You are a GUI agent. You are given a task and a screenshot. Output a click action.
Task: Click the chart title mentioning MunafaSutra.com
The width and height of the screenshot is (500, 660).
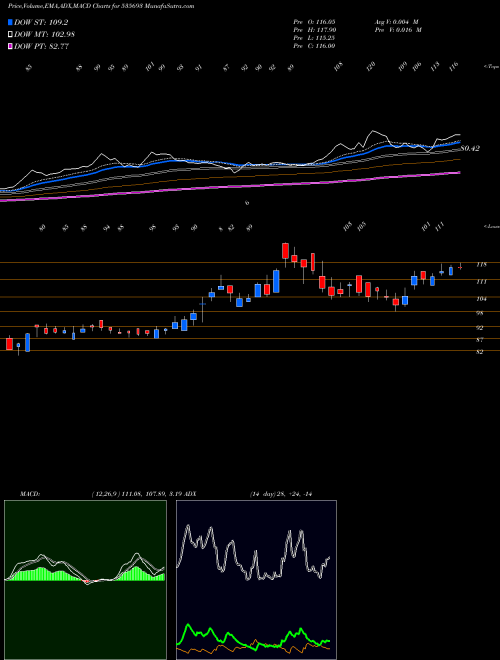101,7
